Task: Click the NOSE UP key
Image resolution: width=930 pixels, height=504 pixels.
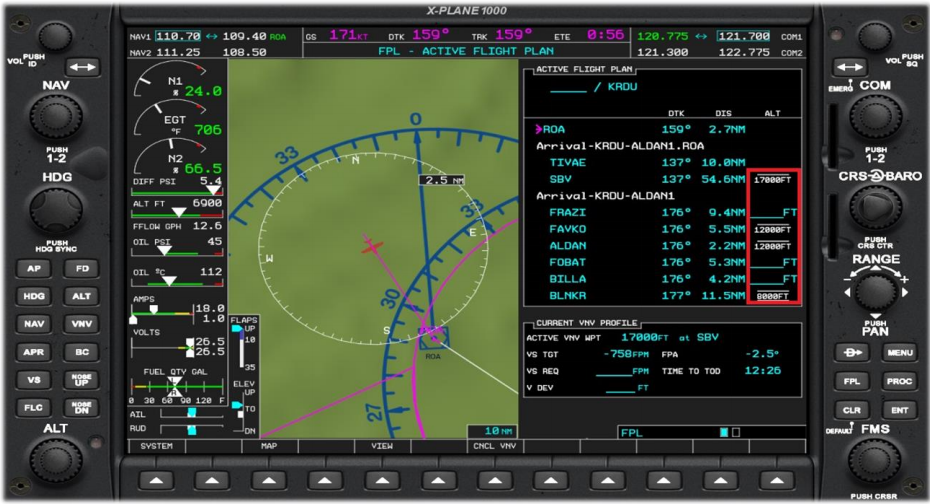Action: pyautogui.click(x=82, y=379)
